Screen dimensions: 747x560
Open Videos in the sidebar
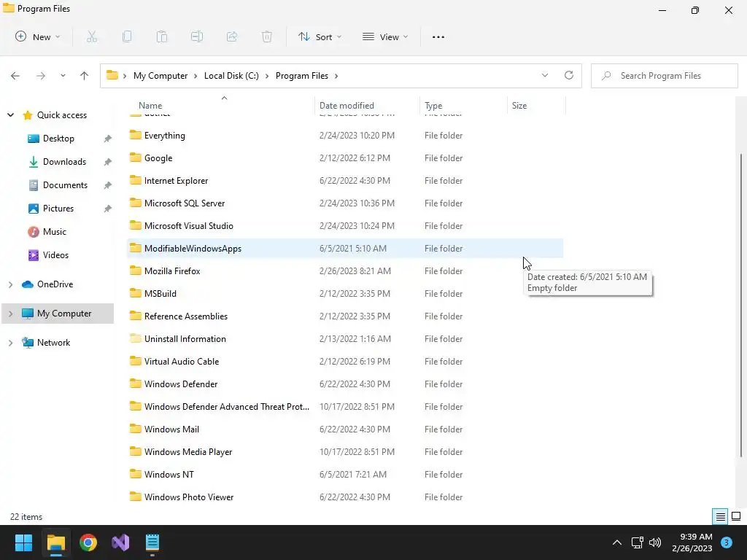[48, 255]
